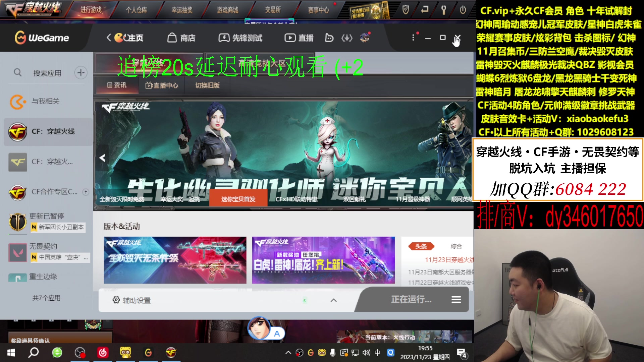Switch to 资讯 news tab
This screenshot has height=362, width=644.
click(x=117, y=85)
